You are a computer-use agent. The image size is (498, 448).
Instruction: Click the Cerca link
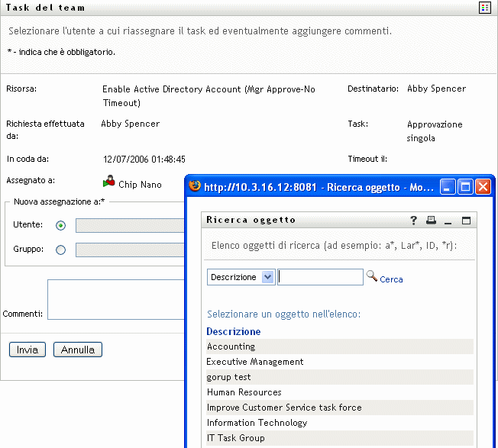pos(391,279)
